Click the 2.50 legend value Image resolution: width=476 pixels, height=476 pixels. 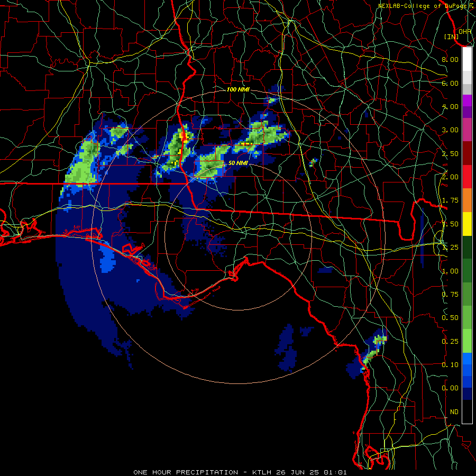(x=450, y=153)
